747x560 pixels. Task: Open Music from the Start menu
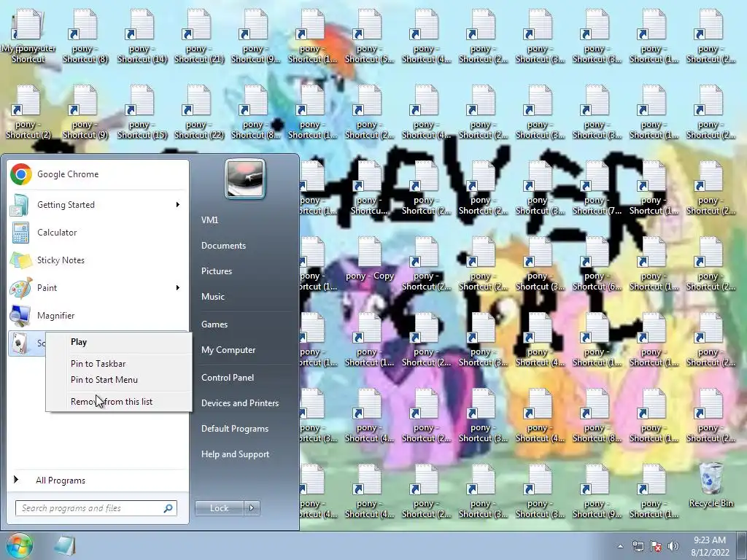point(213,297)
